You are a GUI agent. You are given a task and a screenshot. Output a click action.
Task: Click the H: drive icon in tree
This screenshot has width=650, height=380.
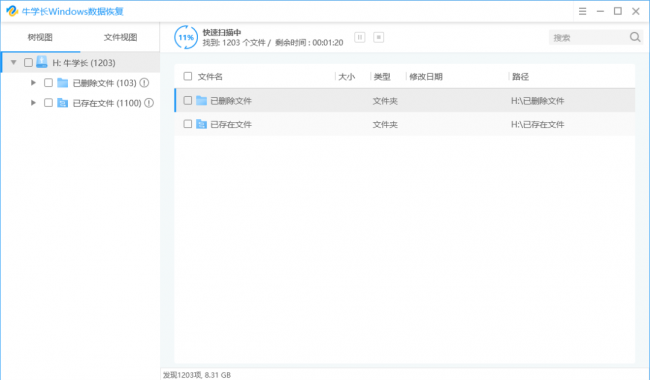click(x=41, y=62)
